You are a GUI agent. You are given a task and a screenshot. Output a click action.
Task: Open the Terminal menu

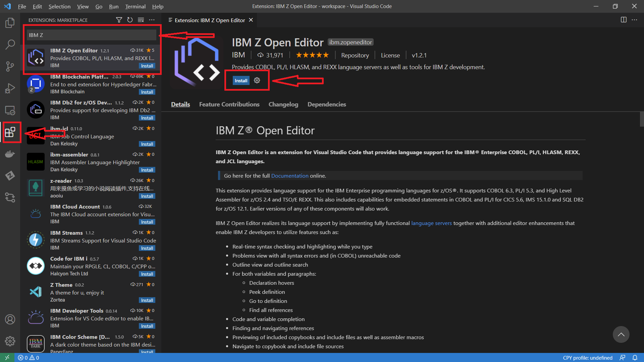tap(135, 6)
